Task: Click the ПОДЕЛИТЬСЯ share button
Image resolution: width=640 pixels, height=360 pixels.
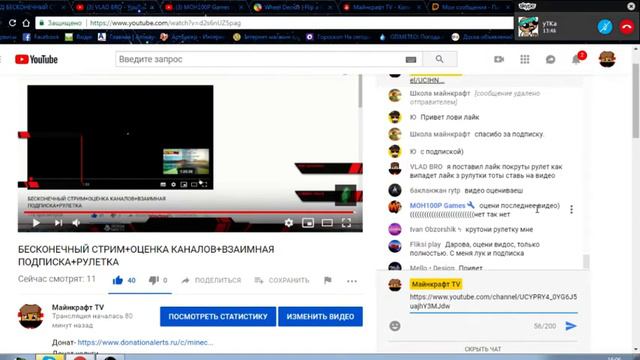Action: click(x=211, y=280)
